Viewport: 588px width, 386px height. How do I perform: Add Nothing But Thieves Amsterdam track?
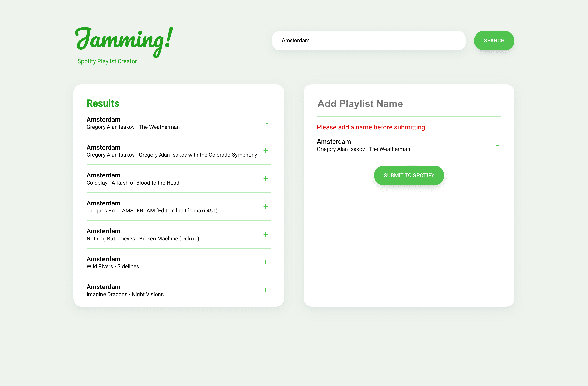266,234
